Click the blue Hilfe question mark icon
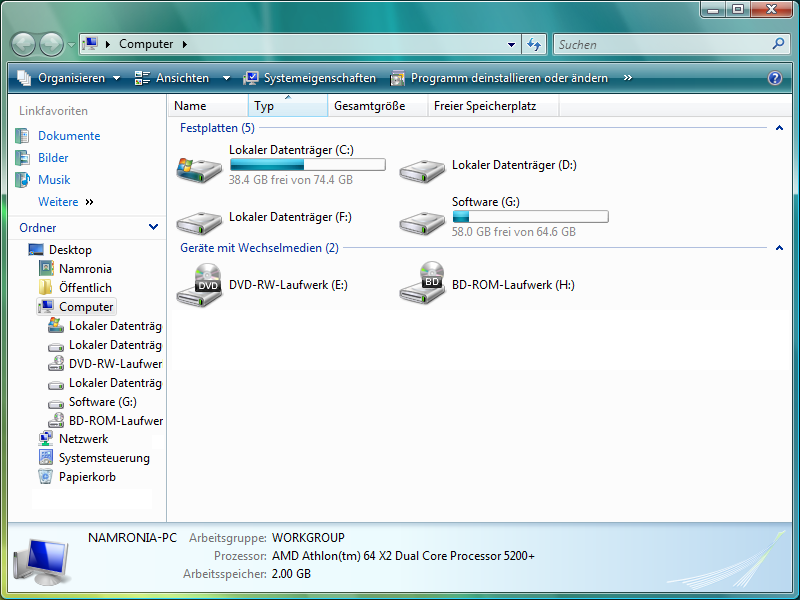This screenshot has width=800, height=600. click(x=774, y=77)
